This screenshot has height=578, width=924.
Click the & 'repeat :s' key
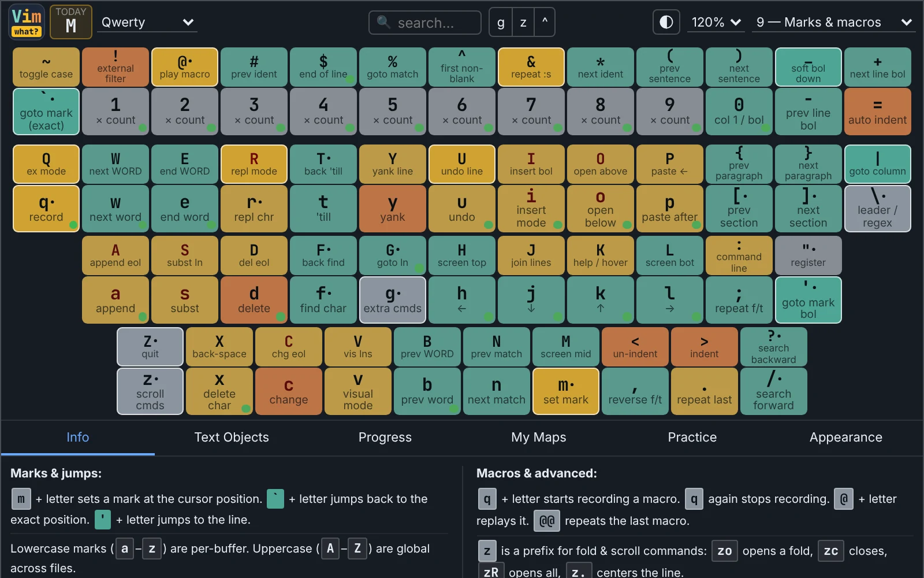(531, 67)
